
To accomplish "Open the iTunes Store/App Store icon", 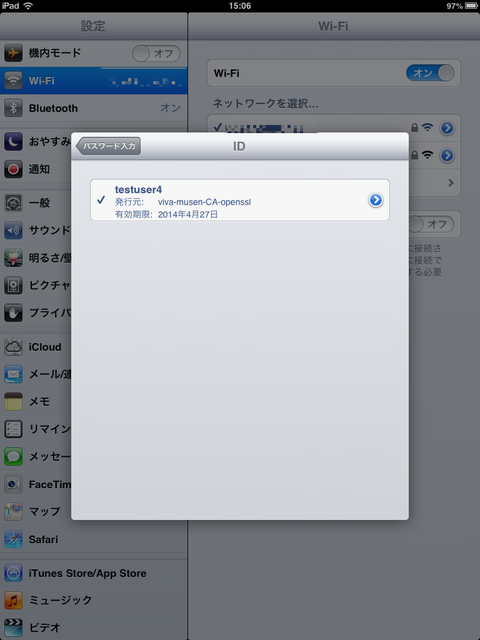I will (13, 573).
